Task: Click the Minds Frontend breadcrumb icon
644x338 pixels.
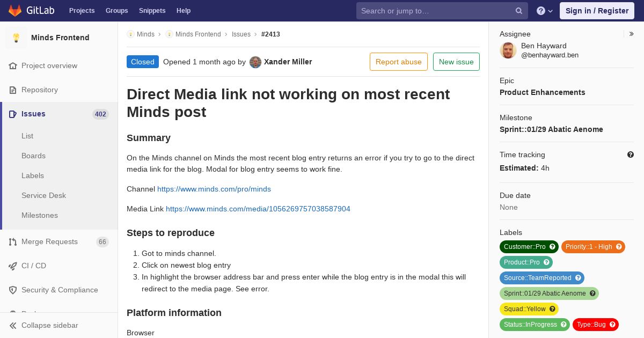Action: 169,34
